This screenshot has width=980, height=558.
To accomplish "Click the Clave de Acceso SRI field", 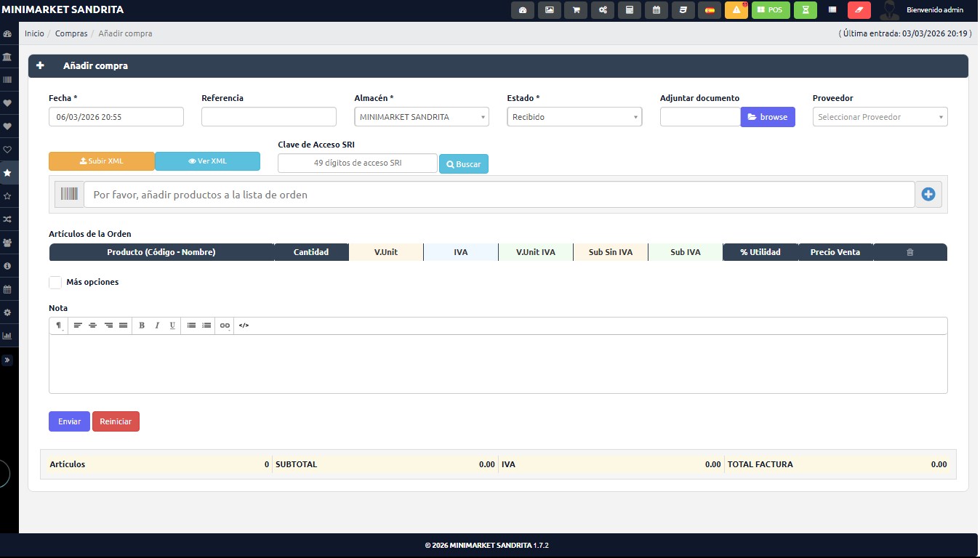I will (x=357, y=163).
